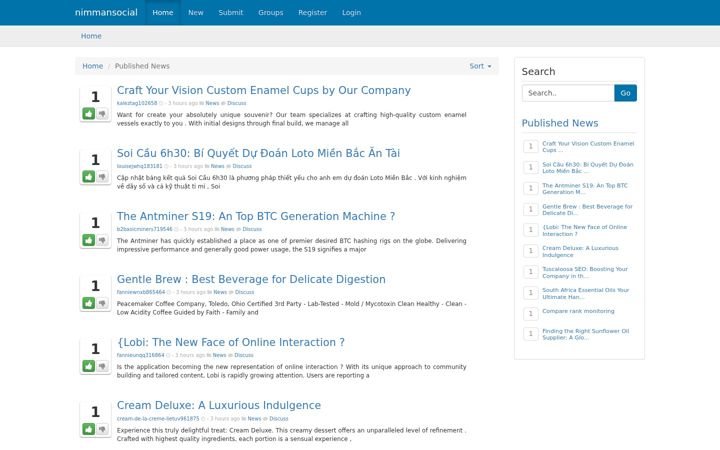Open sidebar link Compare rank monitoring
This screenshot has width=720, height=450.
pos(578,311)
